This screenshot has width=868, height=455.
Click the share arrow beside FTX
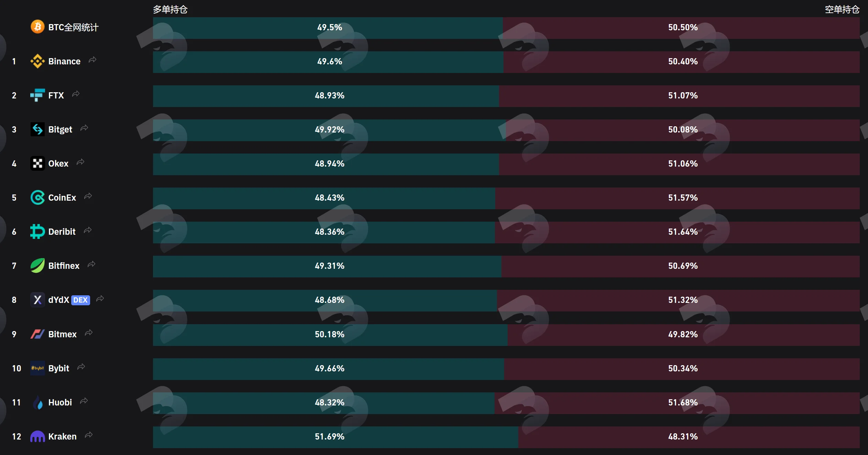click(76, 94)
